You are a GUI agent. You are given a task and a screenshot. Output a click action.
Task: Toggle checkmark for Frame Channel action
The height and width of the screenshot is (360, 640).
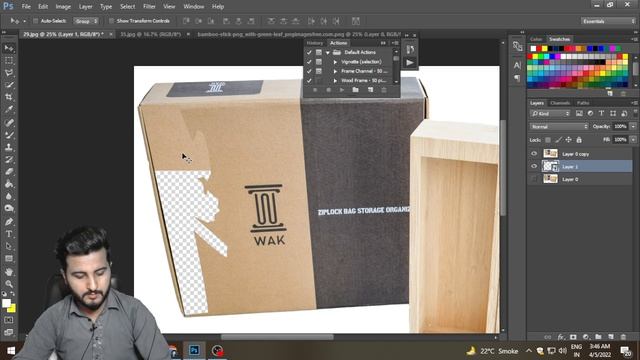(309, 71)
